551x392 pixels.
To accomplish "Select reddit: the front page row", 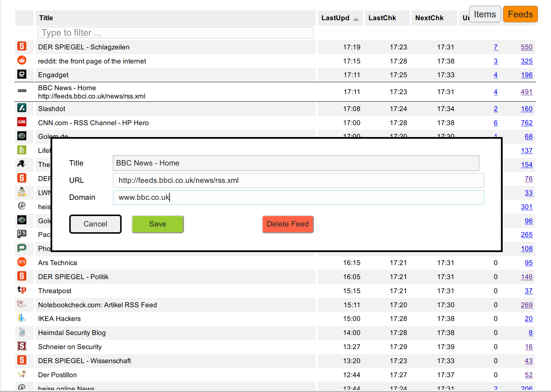I will (92, 61).
